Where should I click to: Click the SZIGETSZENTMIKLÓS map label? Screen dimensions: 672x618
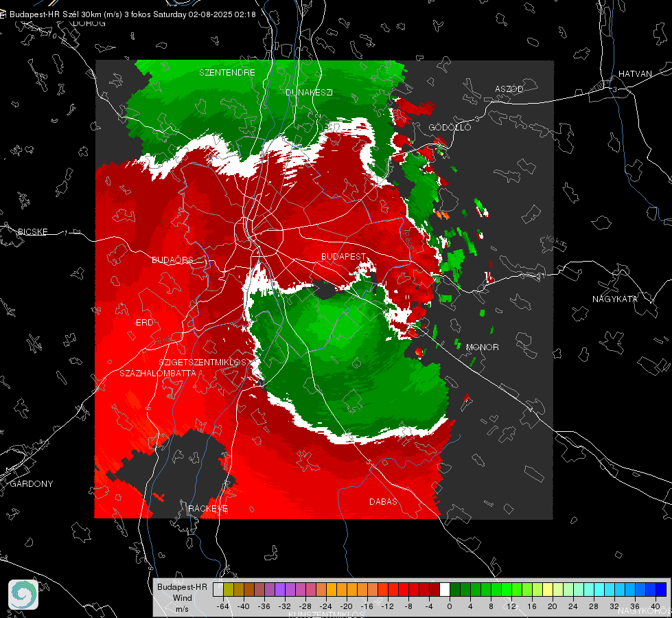point(202,363)
